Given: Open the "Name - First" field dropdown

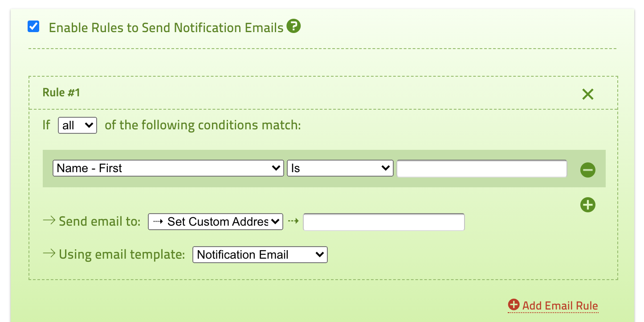Looking at the screenshot, I should 168,169.
